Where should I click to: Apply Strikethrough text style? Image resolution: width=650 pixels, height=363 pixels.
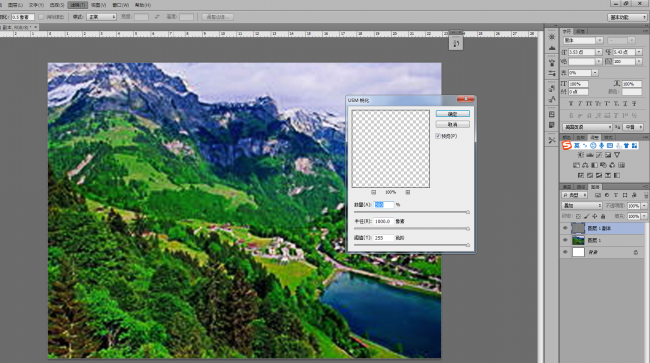tap(635, 104)
